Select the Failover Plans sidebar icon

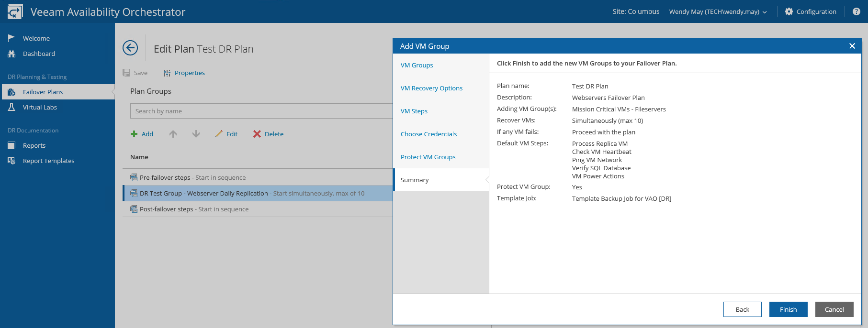[11, 92]
